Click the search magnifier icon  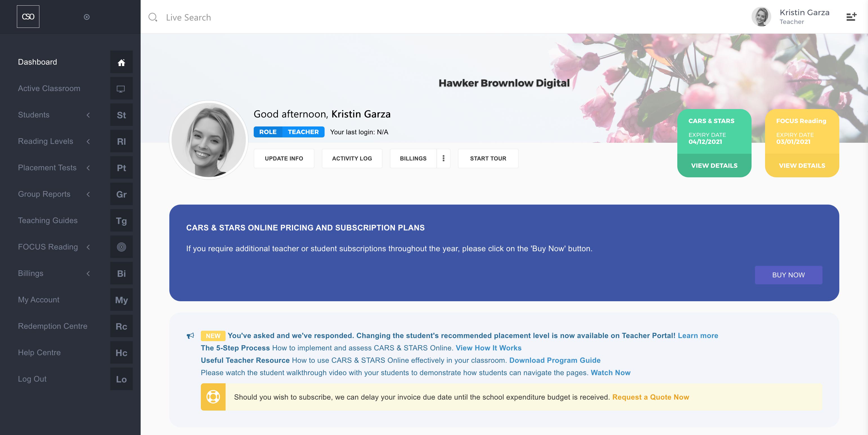tap(153, 17)
